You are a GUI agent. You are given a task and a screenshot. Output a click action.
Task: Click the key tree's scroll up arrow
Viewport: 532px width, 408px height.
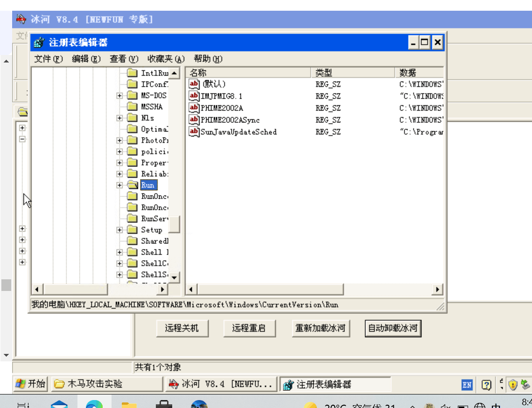(174, 73)
